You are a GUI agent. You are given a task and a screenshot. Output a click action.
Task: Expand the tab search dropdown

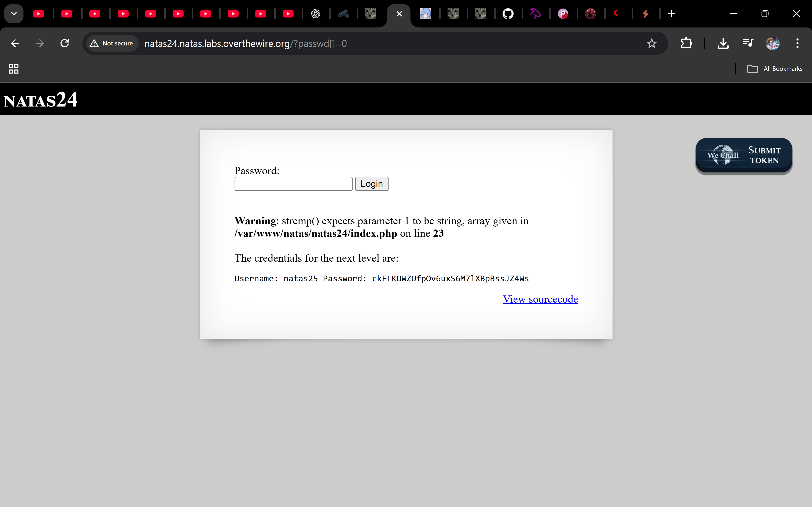pos(14,14)
